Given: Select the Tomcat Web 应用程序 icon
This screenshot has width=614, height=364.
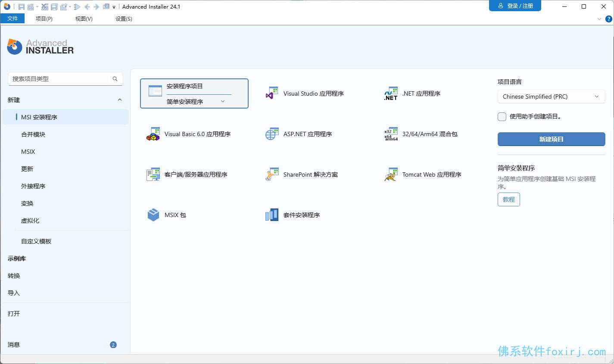Looking at the screenshot, I should (x=391, y=174).
